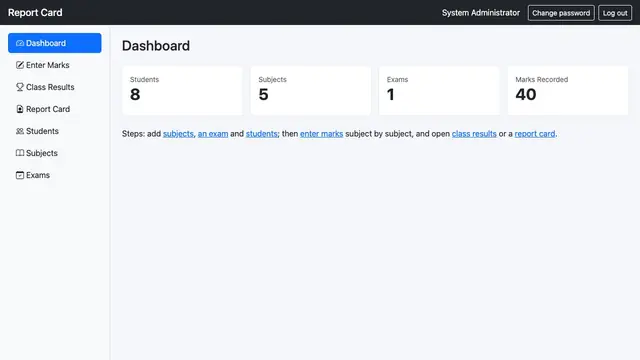Image resolution: width=640 pixels, height=360 pixels.
Task: Follow the 'subjects' link in Steps
Action: tap(178, 134)
